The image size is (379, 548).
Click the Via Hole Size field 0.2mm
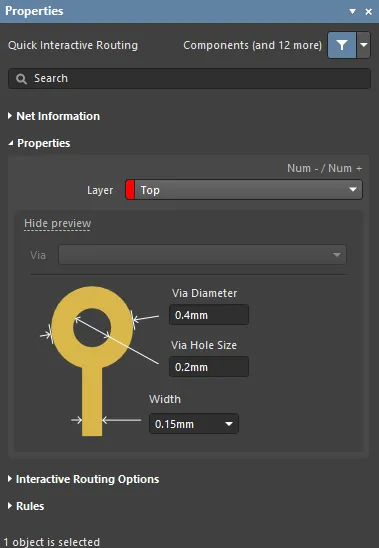[x=209, y=367]
